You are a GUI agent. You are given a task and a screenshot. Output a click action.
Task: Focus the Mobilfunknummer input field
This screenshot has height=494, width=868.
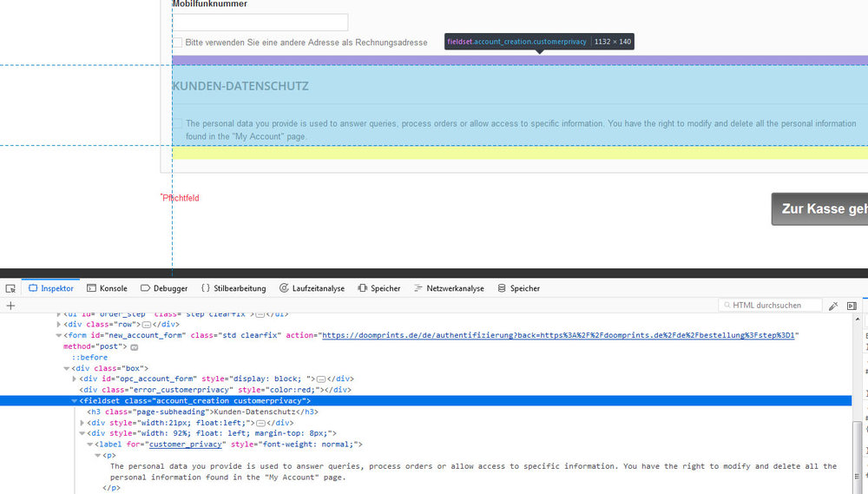(260, 23)
